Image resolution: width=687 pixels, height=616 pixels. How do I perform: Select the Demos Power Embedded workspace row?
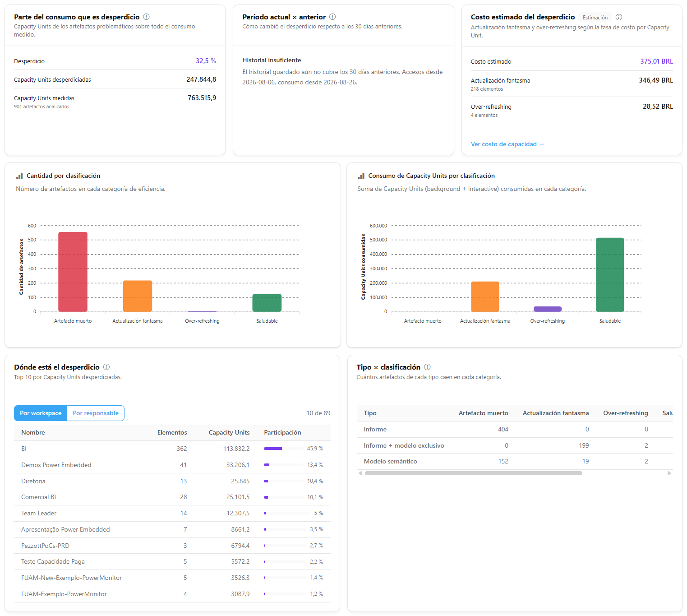172,465
